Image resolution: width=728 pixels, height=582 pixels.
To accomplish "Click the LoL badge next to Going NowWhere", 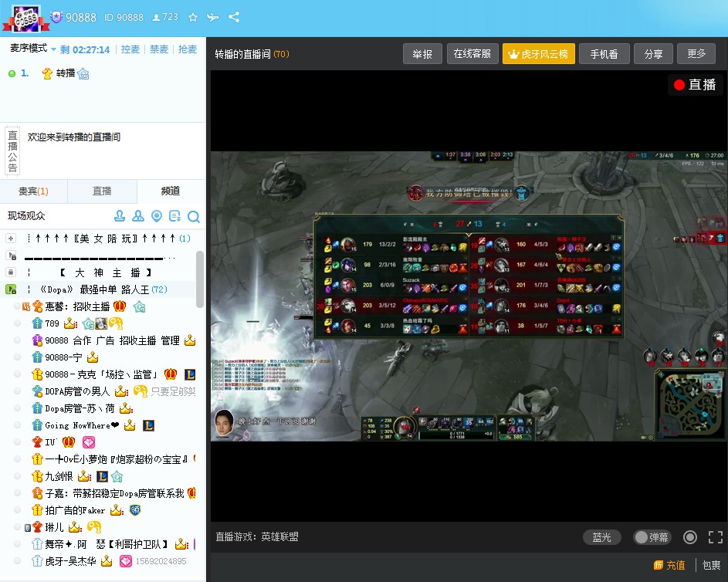I will click(148, 425).
